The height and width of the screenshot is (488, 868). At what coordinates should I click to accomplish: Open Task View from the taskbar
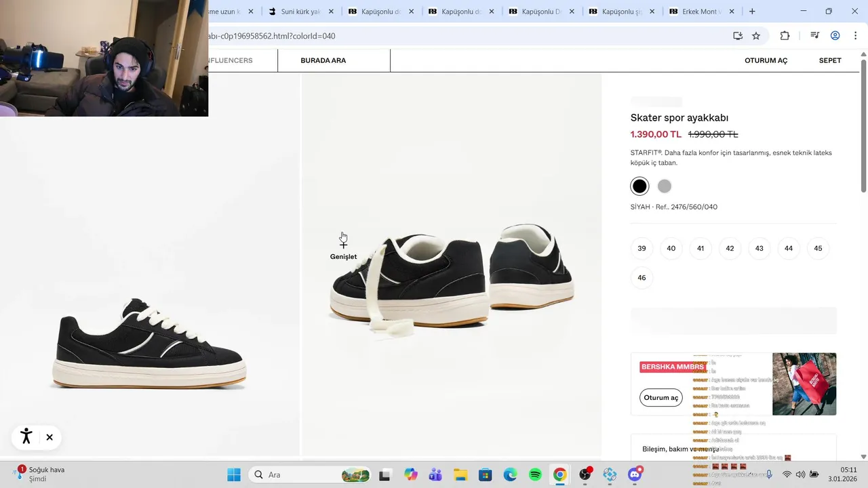tap(384, 474)
